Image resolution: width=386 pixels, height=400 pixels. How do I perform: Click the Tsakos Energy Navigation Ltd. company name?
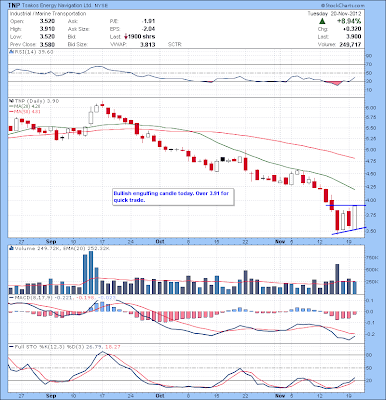click(56, 6)
